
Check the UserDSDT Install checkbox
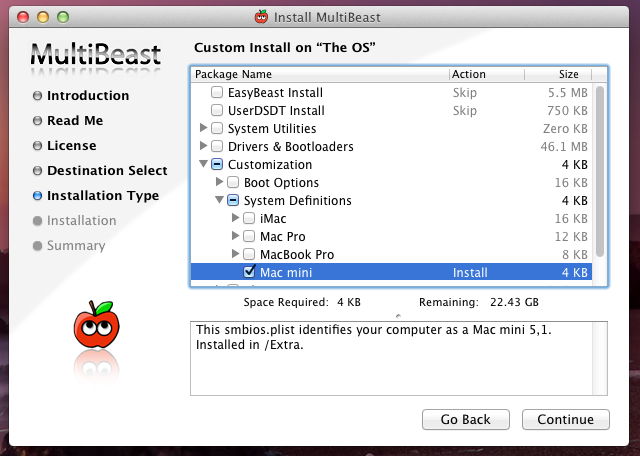coord(217,110)
